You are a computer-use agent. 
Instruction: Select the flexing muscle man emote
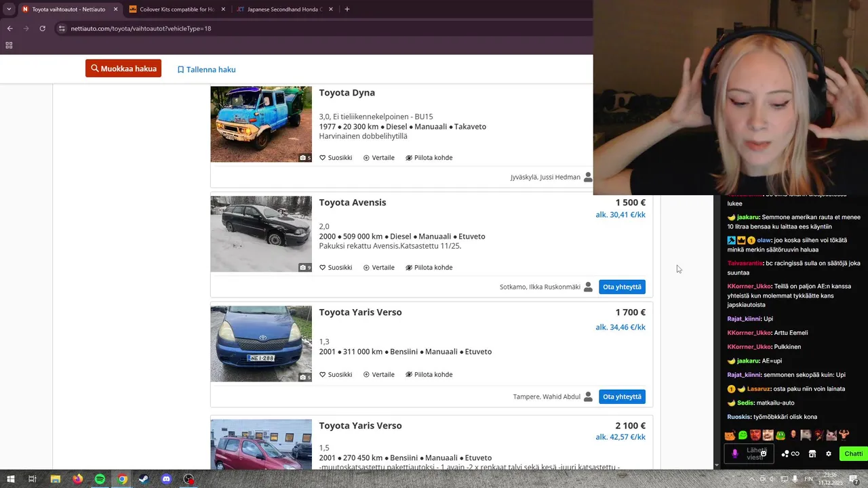coord(844,434)
